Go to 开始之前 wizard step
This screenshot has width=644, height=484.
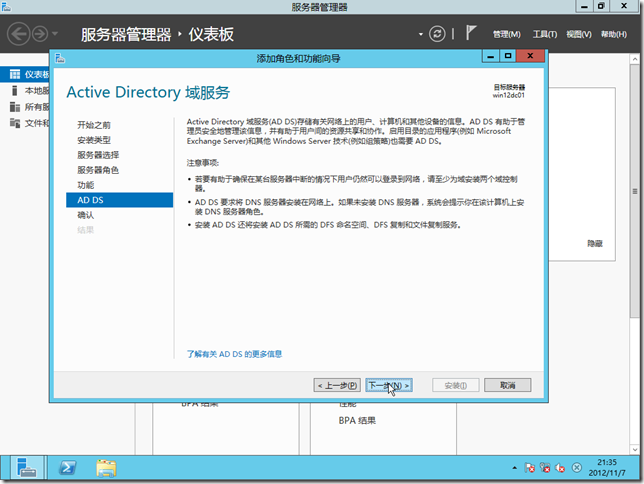tap(94, 125)
